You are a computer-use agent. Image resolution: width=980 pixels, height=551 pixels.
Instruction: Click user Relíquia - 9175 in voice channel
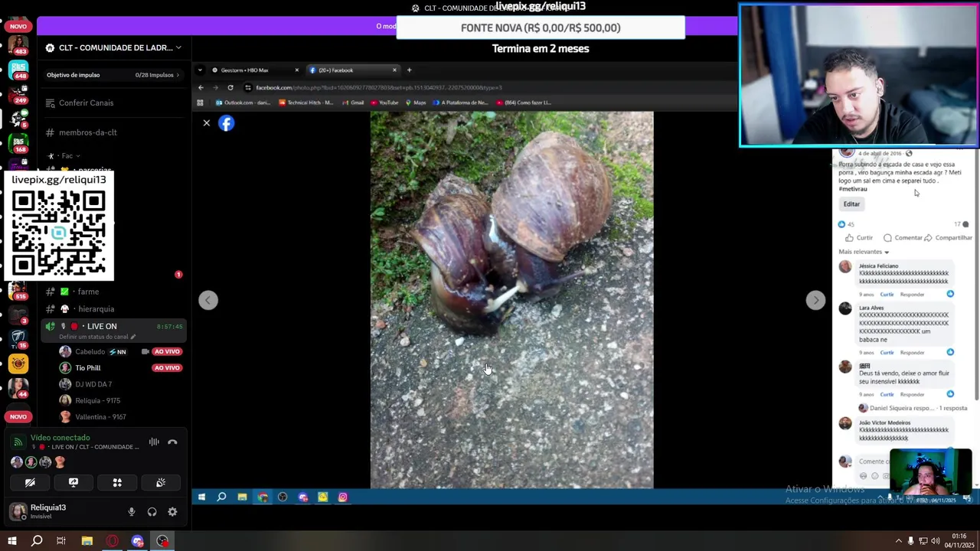(x=98, y=401)
